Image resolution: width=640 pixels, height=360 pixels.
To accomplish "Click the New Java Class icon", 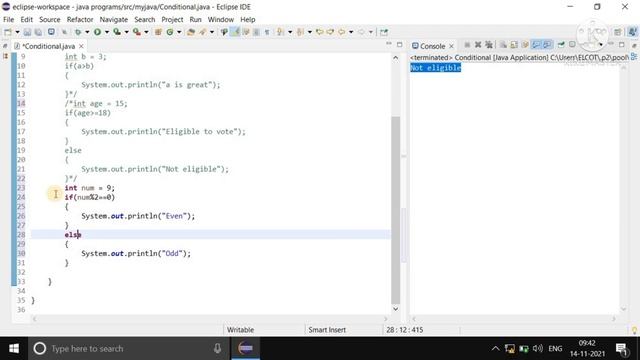I will point(170,32).
